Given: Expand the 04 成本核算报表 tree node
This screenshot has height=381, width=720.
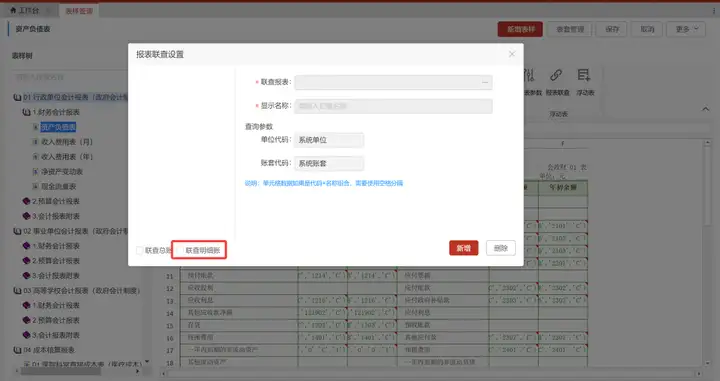Looking at the screenshot, I should point(17,350).
